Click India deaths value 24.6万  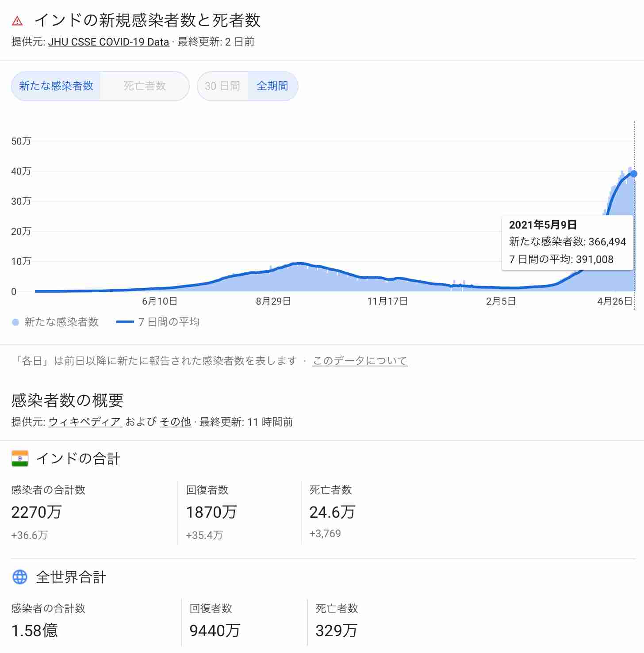click(332, 512)
